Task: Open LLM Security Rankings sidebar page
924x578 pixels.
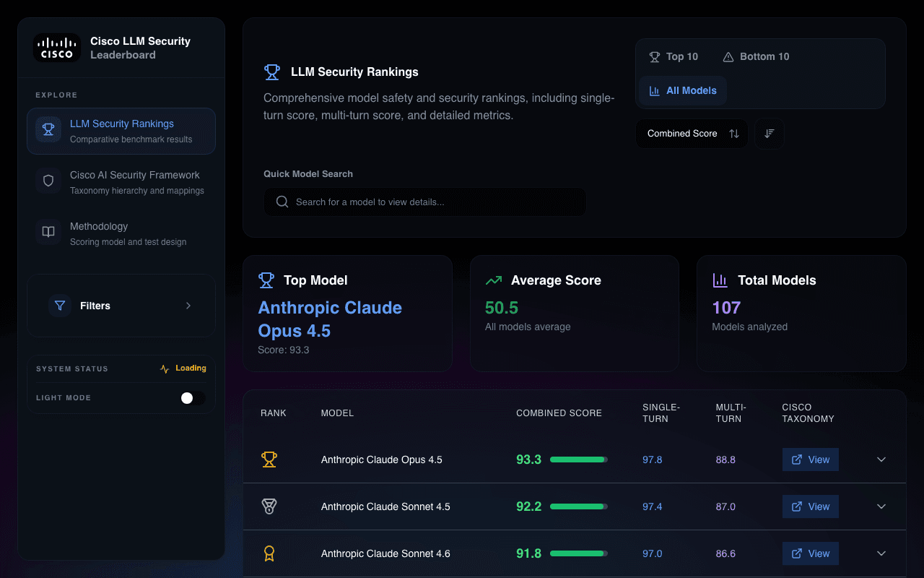Action: [121, 131]
